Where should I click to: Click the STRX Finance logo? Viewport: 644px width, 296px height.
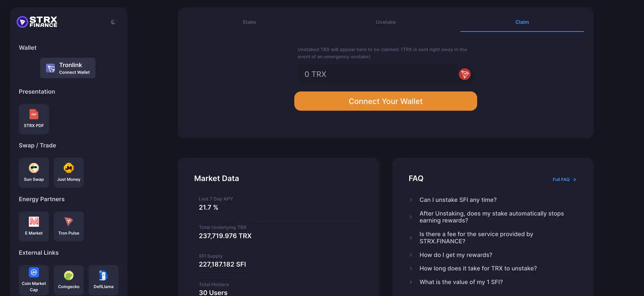(x=37, y=22)
